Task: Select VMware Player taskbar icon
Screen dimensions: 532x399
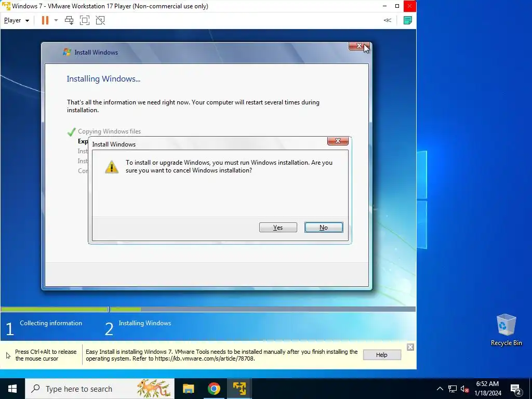Action: click(x=239, y=389)
